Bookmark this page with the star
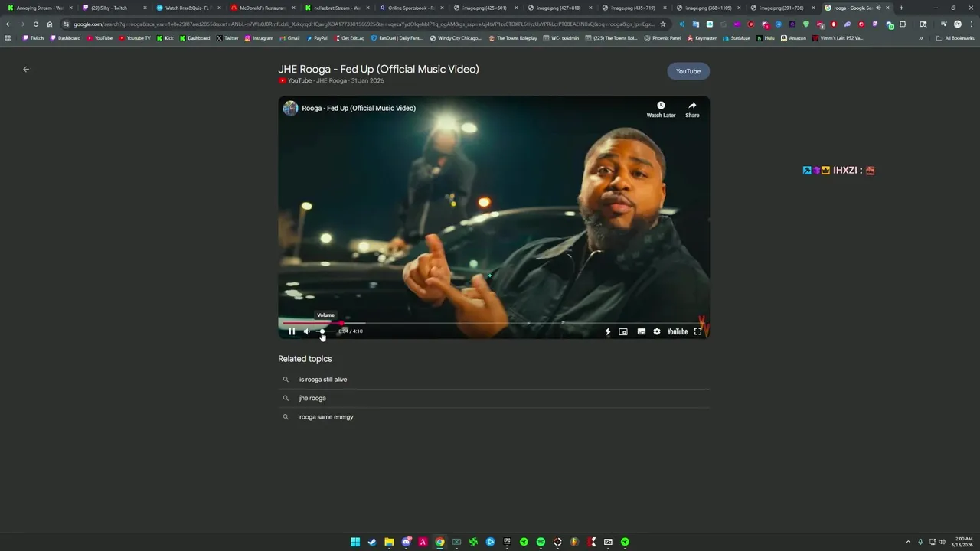 click(x=663, y=24)
